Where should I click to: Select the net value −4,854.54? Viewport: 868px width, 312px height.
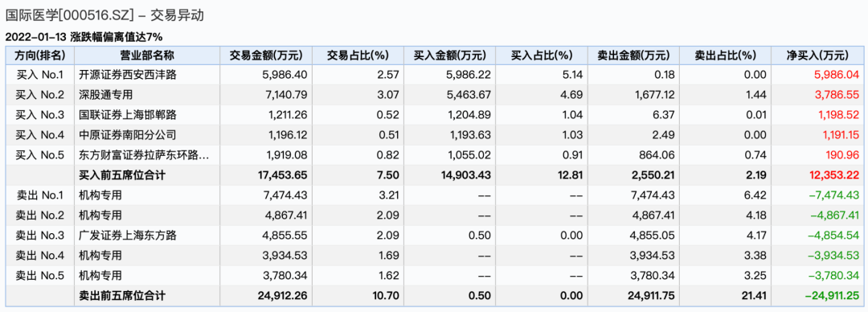point(833,236)
